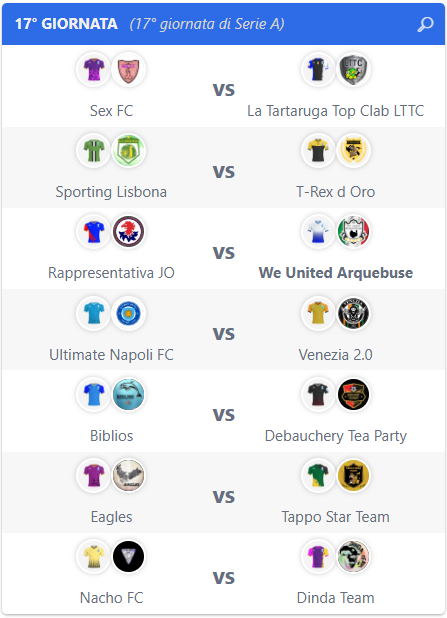Open Nacho FC black triangle logo
Viewport: 447px width, 618px height.
[x=129, y=557]
